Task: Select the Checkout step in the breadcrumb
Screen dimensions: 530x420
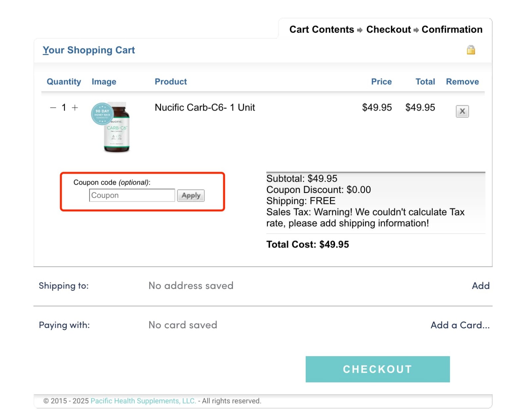Action: click(x=388, y=29)
